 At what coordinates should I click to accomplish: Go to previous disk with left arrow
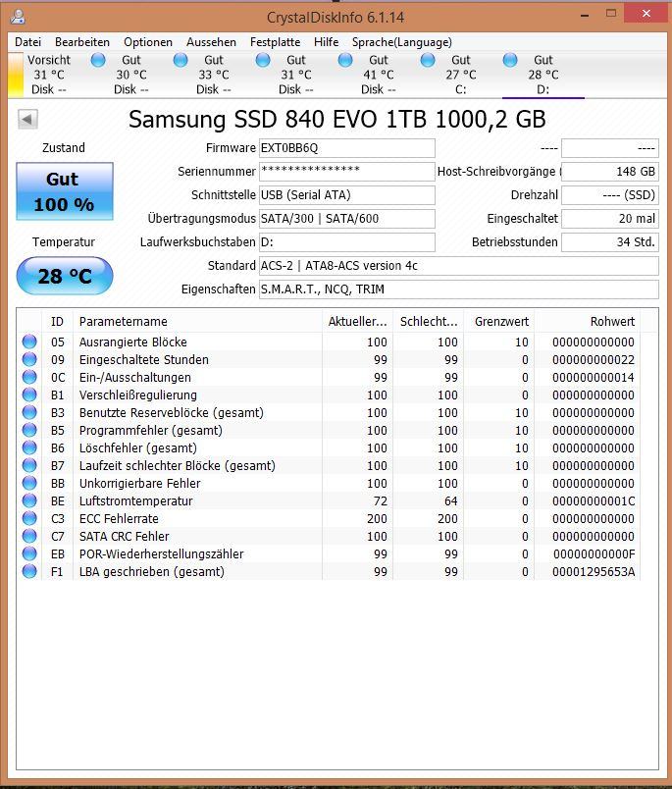(27, 120)
